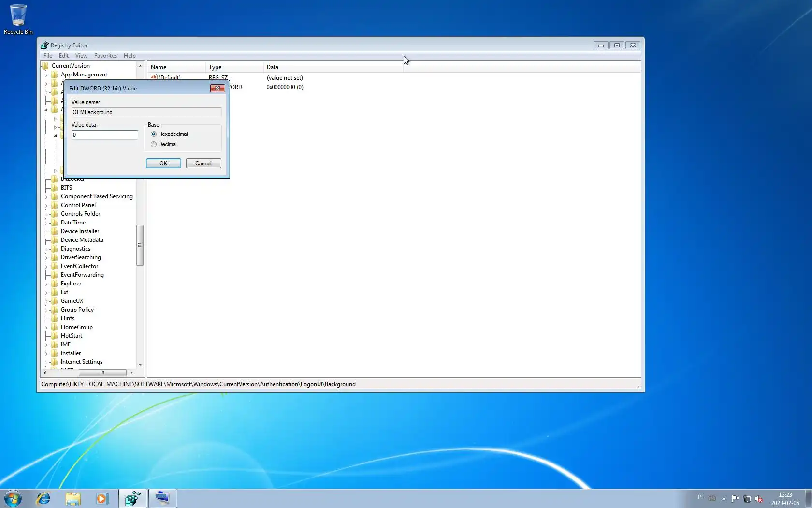
Task: Click the (Default) string value icon
Action: [x=154, y=77]
